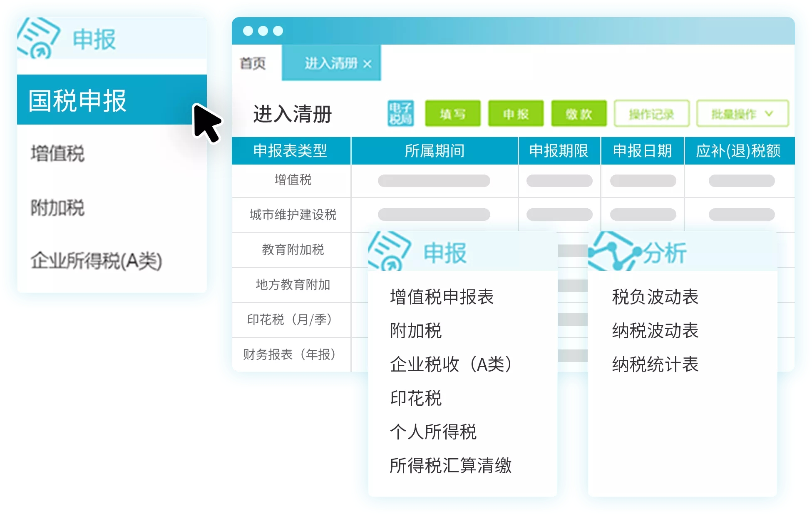Viewport: 812px width, 514px height.
Task: Open 纳税波动表
Action: pos(655,331)
